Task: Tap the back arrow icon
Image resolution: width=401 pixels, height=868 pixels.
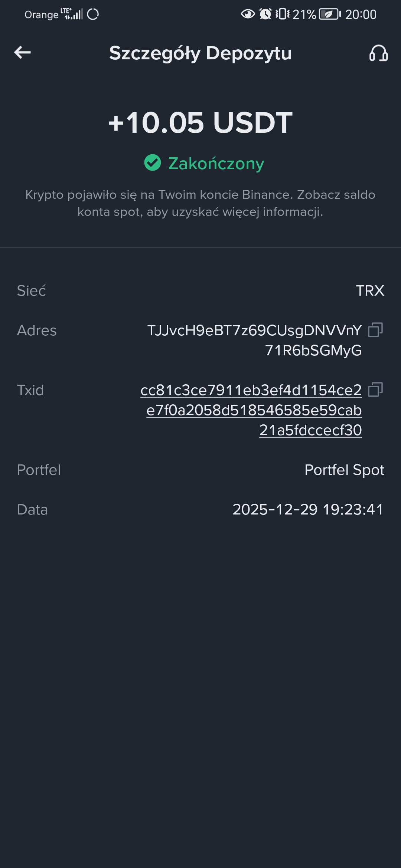Action: [x=22, y=52]
